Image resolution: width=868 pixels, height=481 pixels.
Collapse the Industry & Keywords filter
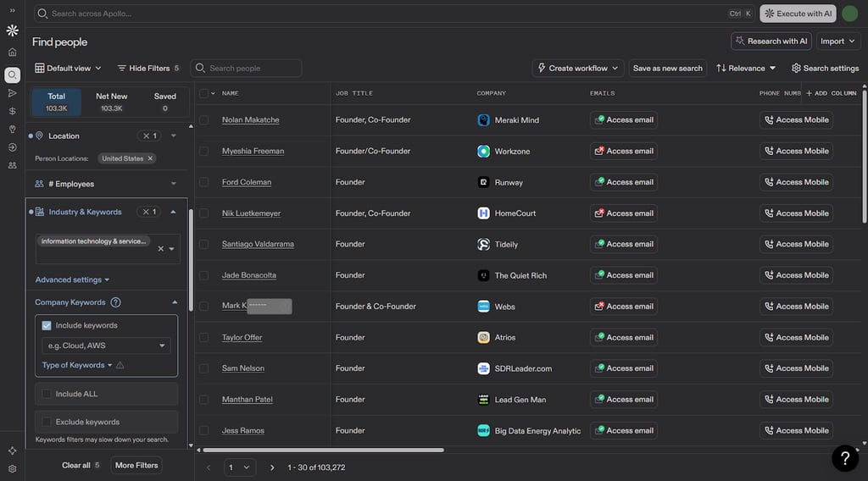(173, 212)
